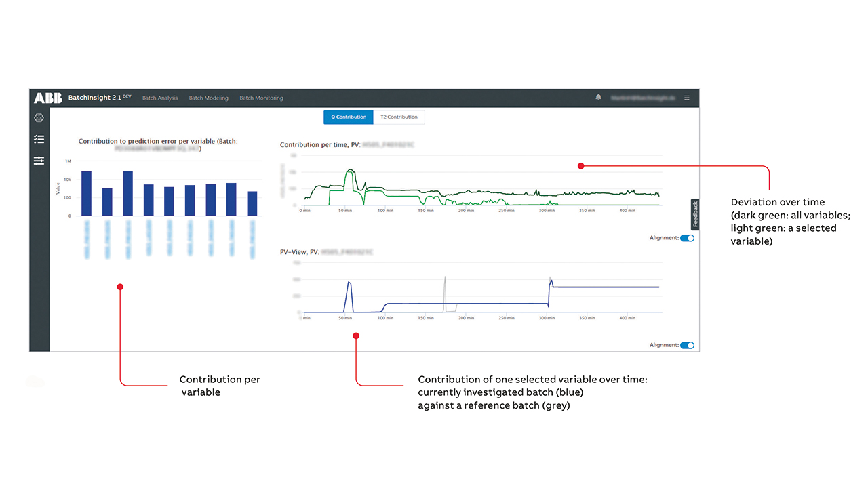Open the Feedback side tab
The width and height of the screenshot is (868, 488).
click(x=695, y=214)
